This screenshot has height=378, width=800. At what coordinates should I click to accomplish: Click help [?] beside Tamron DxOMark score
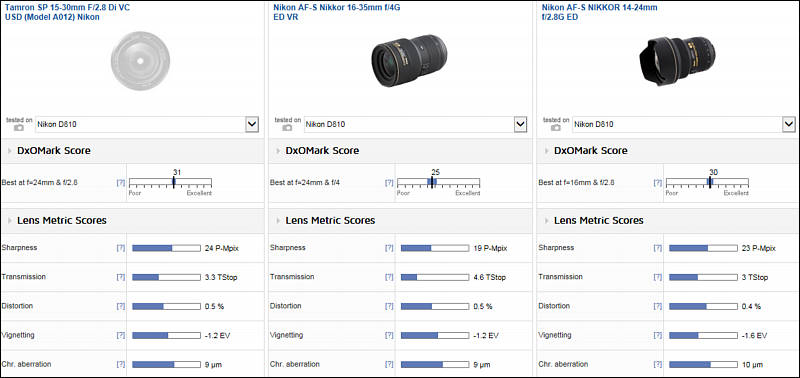coord(120,183)
